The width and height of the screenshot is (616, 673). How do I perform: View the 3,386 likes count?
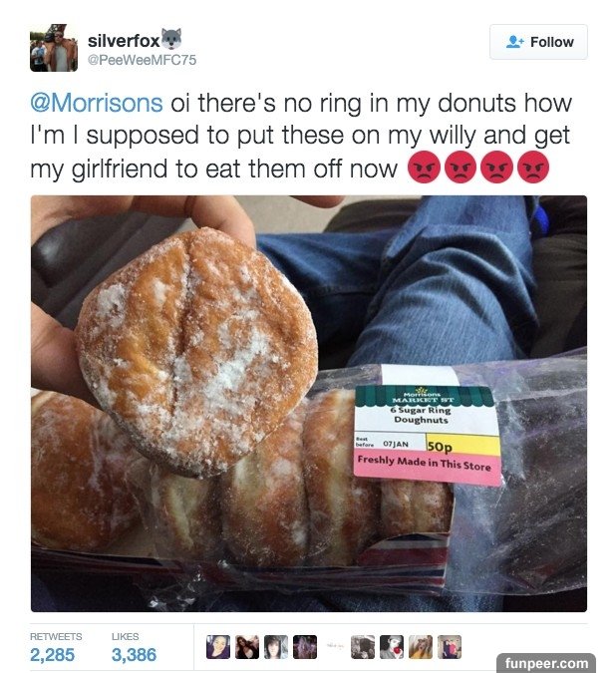point(134,655)
